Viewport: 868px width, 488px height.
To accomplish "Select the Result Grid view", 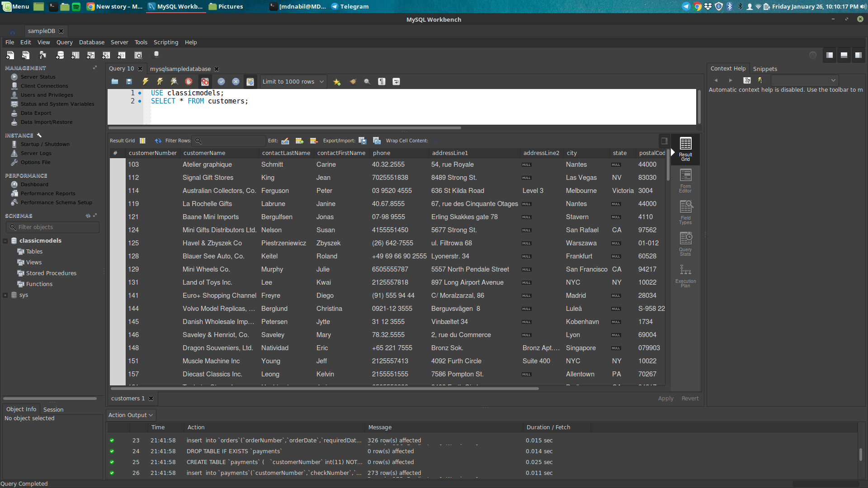I will pos(685,149).
